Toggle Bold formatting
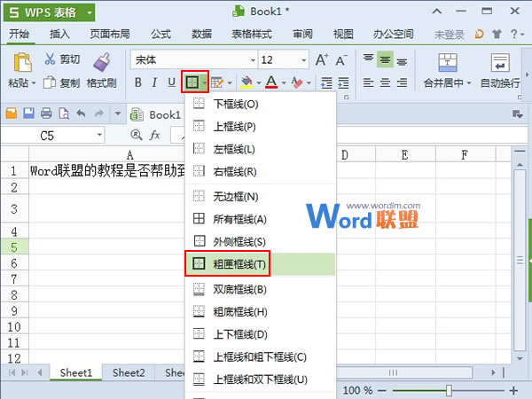532x399 pixels. pyautogui.click(x=137, y=82)
